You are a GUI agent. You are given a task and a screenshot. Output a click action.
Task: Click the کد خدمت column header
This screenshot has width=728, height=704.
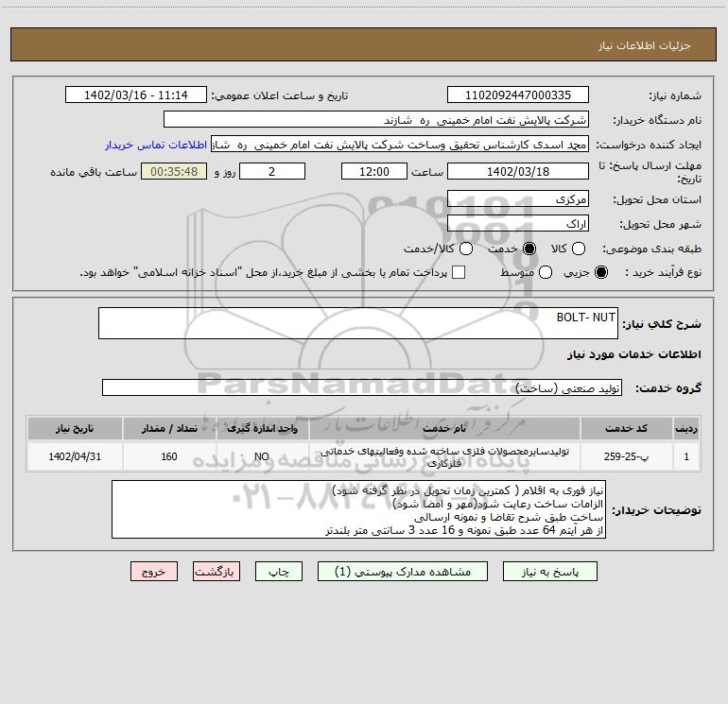626,428
